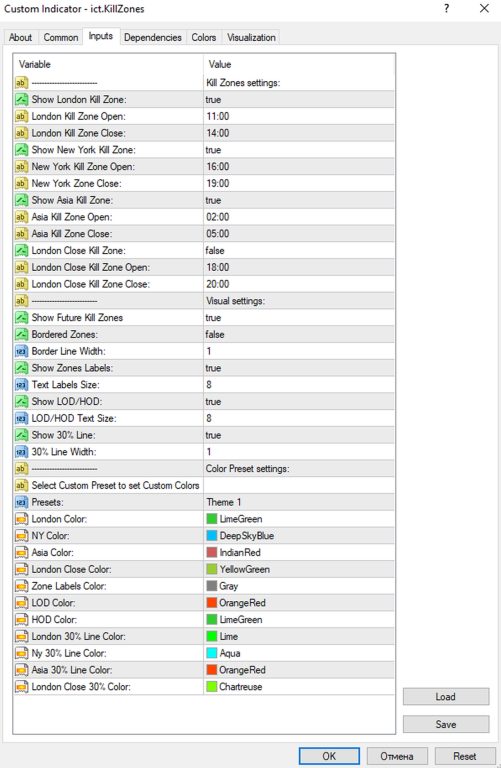Toggle the Bordered Zones false value
Viewport: 501px width, 768px height.
click(x=299, y=335)
